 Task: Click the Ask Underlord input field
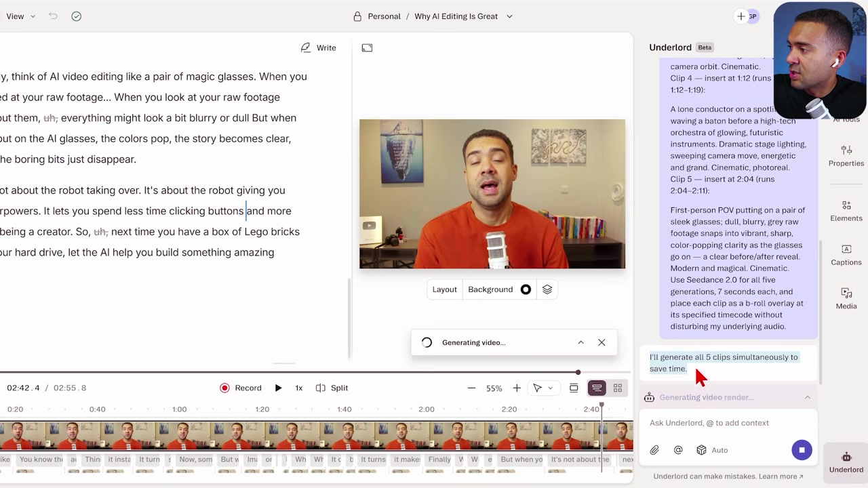(729, 423)
